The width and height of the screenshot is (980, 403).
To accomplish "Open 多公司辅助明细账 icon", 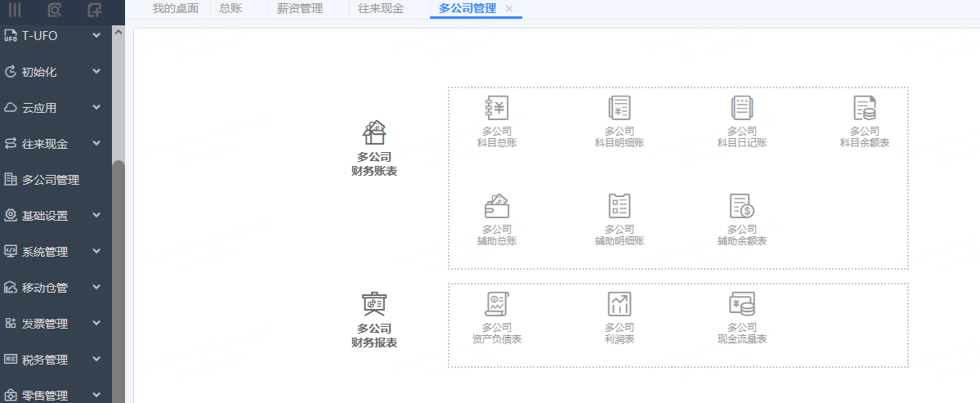I will [620, 205].
